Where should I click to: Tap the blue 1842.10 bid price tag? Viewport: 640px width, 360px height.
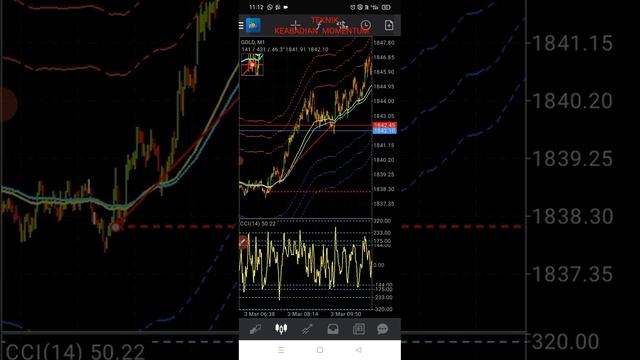(384, 131)
